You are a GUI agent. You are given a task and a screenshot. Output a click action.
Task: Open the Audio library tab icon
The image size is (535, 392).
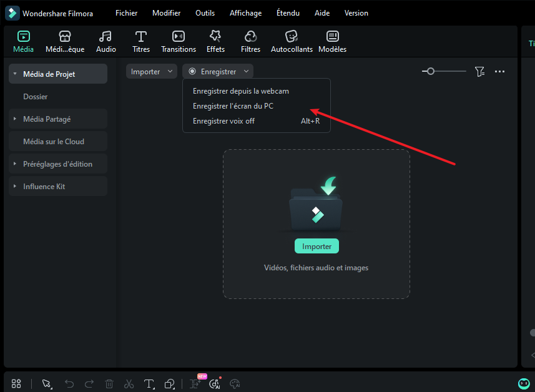pos(106,37)
